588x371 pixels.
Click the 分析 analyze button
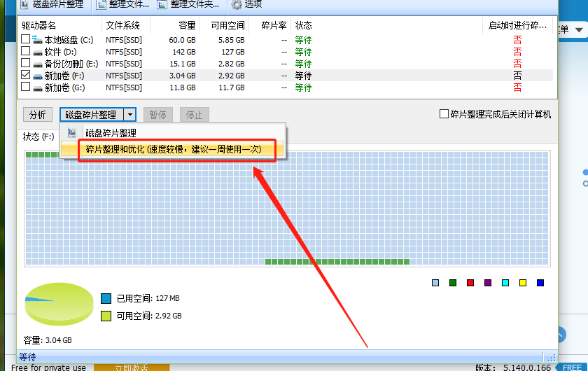pos(38,115)
